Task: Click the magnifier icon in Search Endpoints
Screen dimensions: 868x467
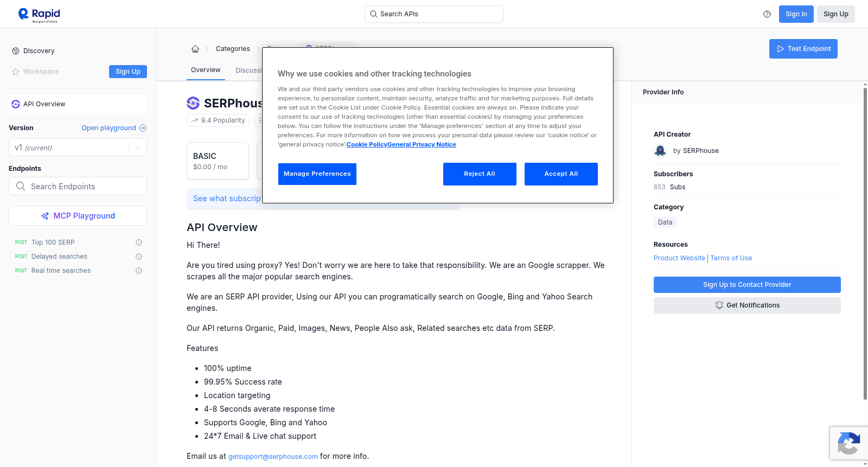Action: 21,186
